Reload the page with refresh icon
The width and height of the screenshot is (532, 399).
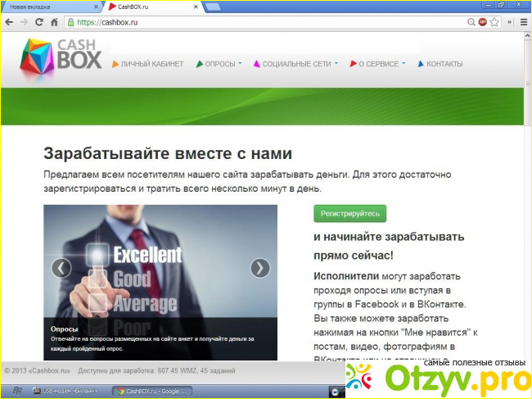coord(39,22)
